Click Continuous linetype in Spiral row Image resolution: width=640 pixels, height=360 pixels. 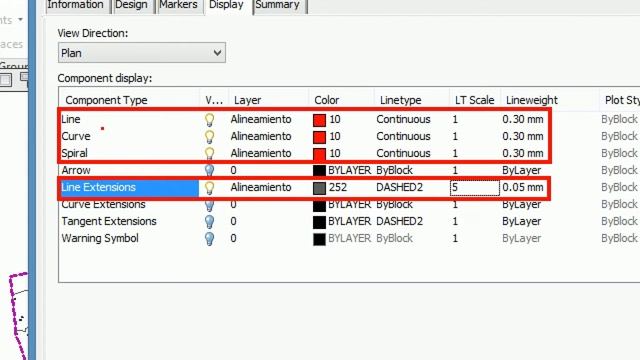[x=403, y=153]
